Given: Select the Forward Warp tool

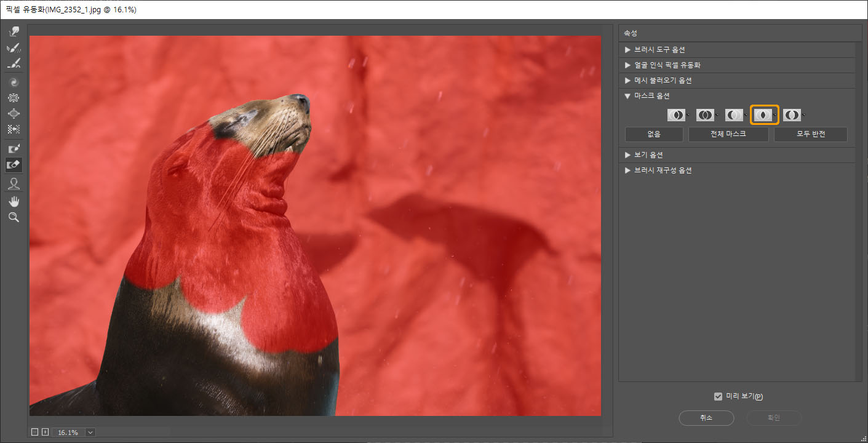Looking at the screenshot, I should [14, 31].
